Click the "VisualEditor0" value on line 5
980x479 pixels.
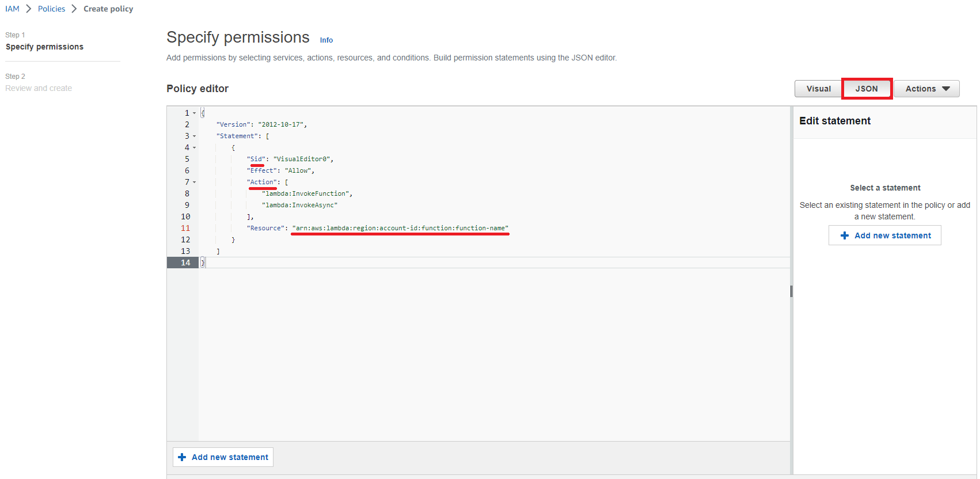[301, 159]
